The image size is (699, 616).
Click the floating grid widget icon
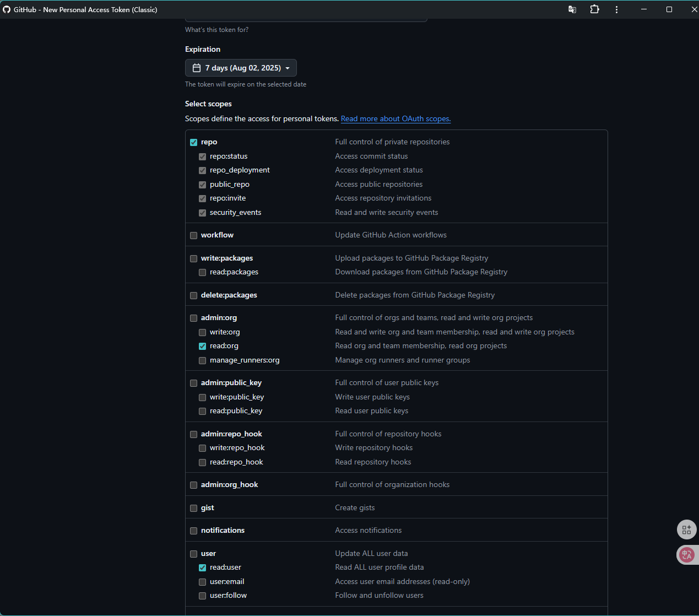[x=686, y=529]
